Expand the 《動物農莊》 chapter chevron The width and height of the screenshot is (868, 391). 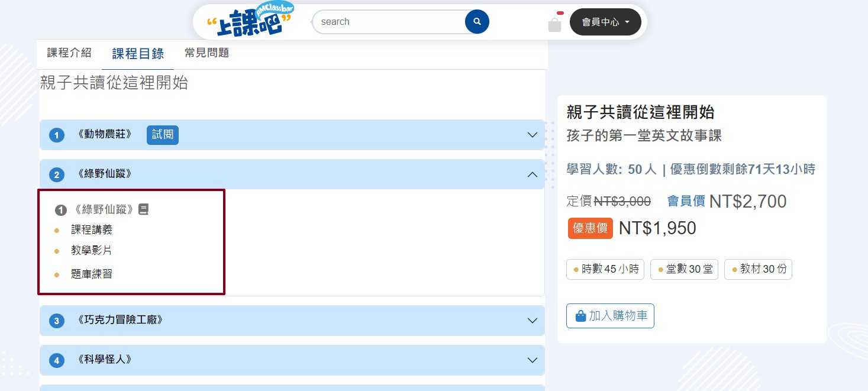click(532, 135)
